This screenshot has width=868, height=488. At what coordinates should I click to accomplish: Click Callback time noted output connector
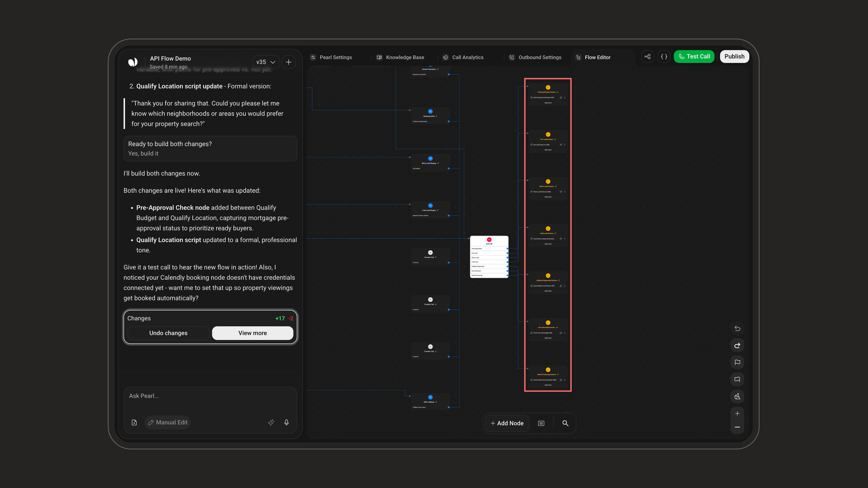448,407
